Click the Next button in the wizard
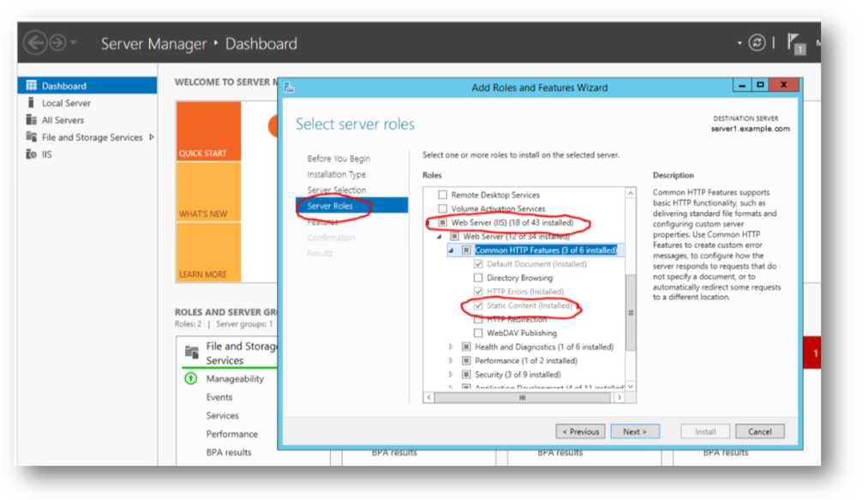Screen dimensions: 868x500 pos(635,431)
